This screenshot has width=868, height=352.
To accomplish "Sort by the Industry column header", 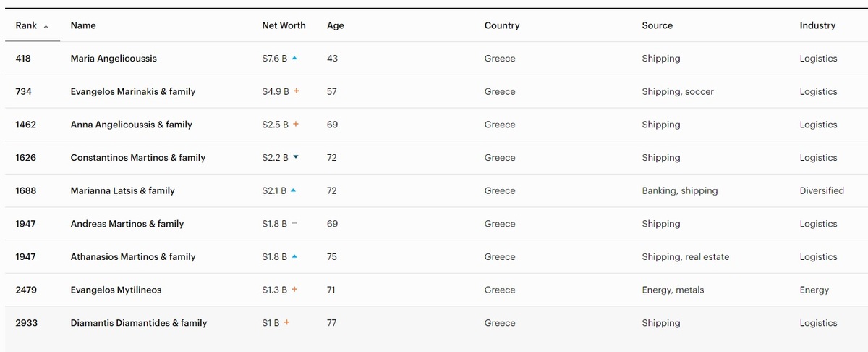I will point(817,25).
